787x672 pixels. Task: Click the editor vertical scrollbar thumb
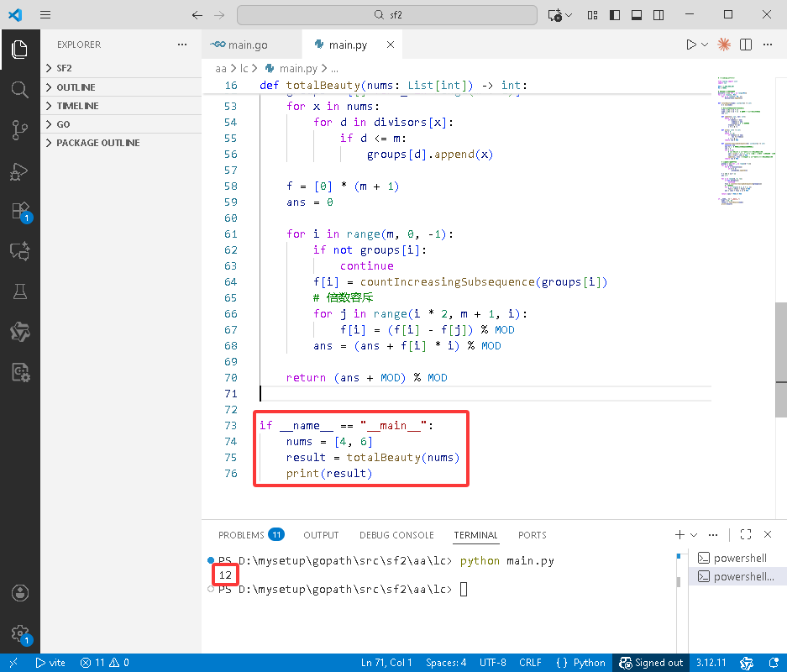click(x=781, y=360)
